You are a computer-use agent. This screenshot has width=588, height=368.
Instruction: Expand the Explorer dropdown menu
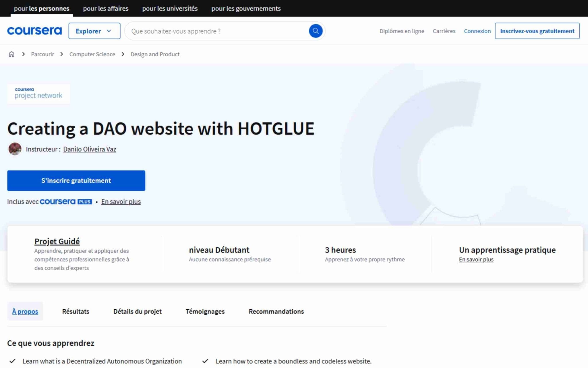[94, 31]
